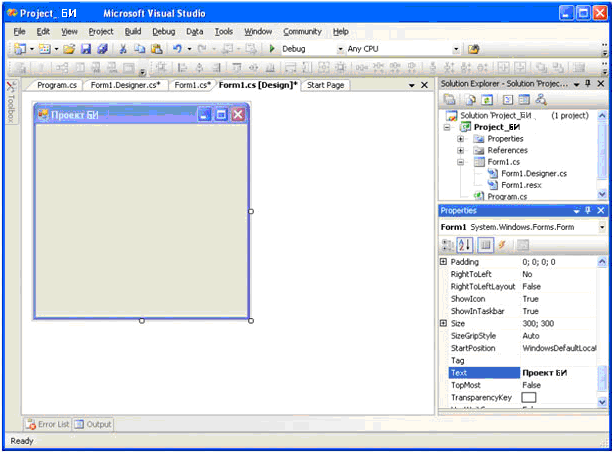Open the Any CPU platform dropdown
The width and height of the screenshot is (612, 452).
tap(456, 49)
